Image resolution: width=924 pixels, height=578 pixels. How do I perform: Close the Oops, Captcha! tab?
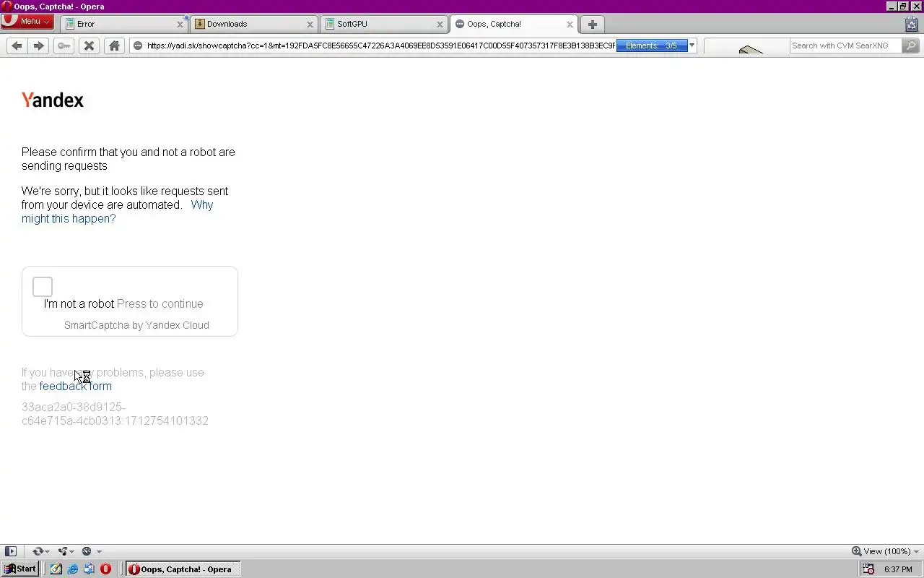570,24
